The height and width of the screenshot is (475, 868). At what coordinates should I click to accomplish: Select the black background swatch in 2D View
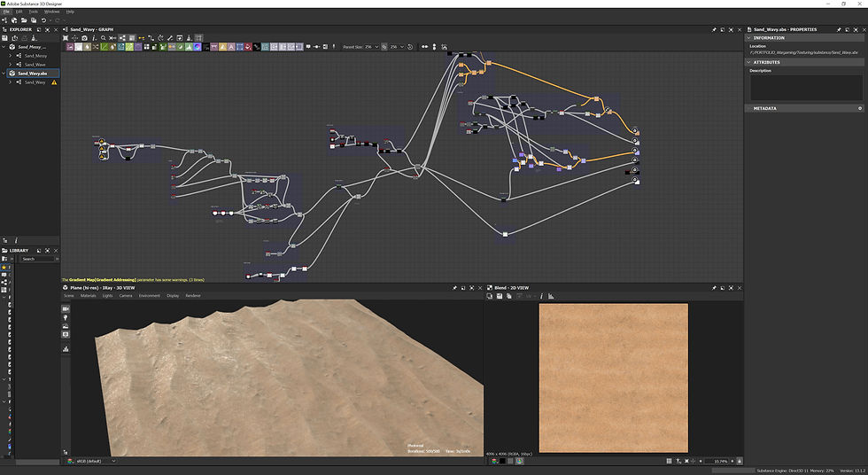point(502,461)
